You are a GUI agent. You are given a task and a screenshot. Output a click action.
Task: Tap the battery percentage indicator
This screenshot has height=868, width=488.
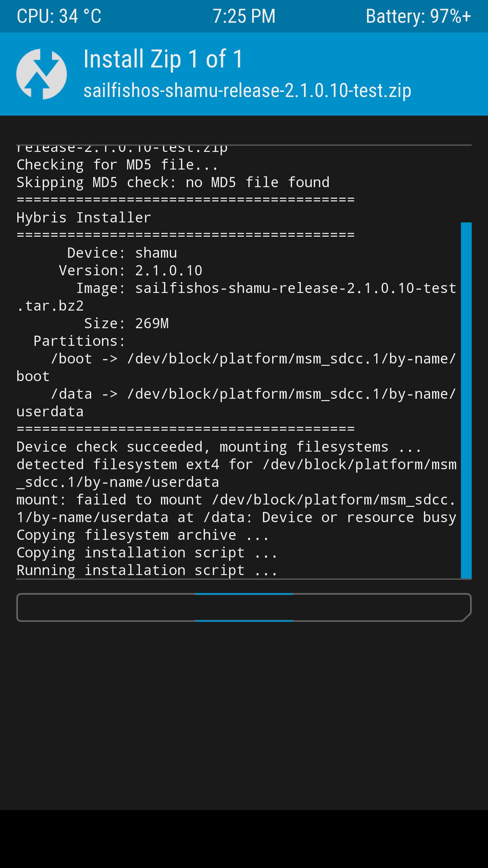(x=418, y=16)
